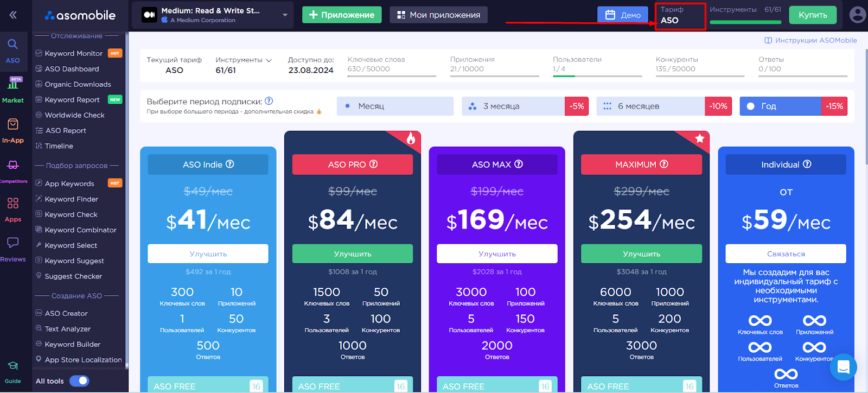Click Улучшить on the ASO Indie plan
868x393 pixels.
208,253
